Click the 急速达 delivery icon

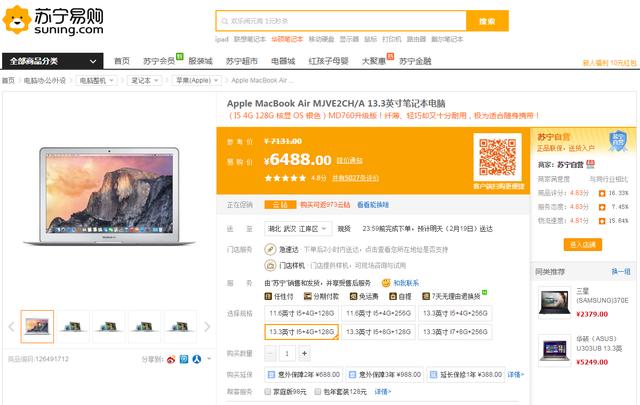click(270, 249)
